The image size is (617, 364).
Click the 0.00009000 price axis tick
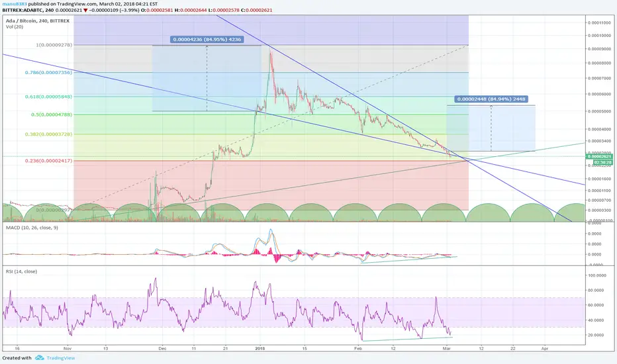coord(599,49)
